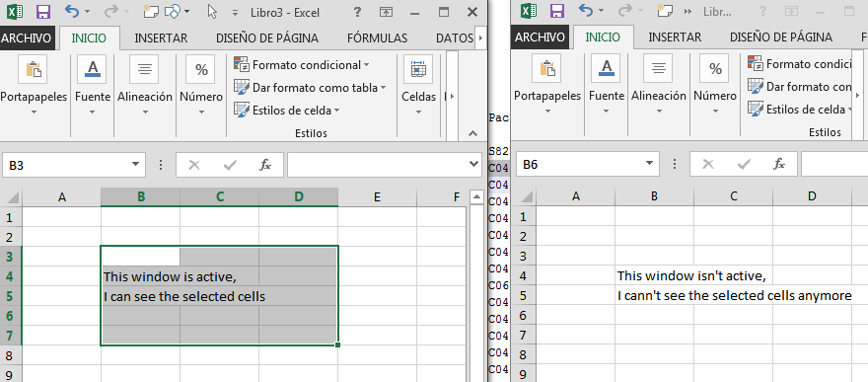Open Portapapeles paste icon in left window

[34, 69]
